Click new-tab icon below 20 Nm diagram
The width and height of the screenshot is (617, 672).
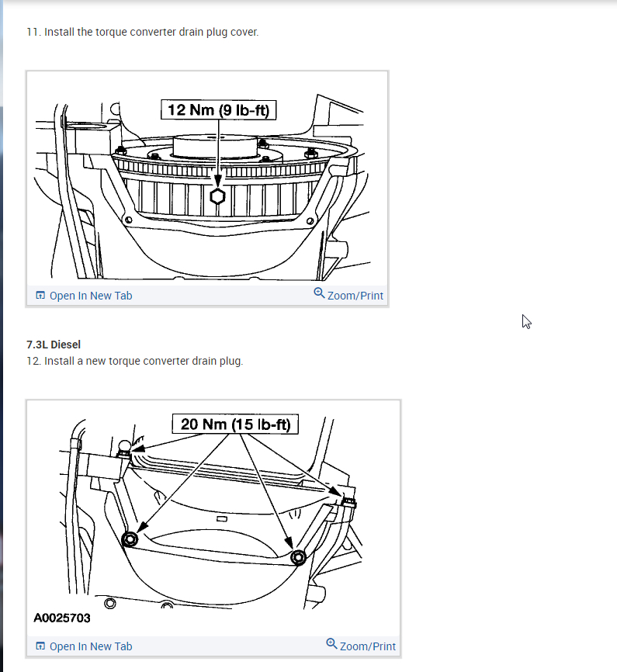coord(40,646)
